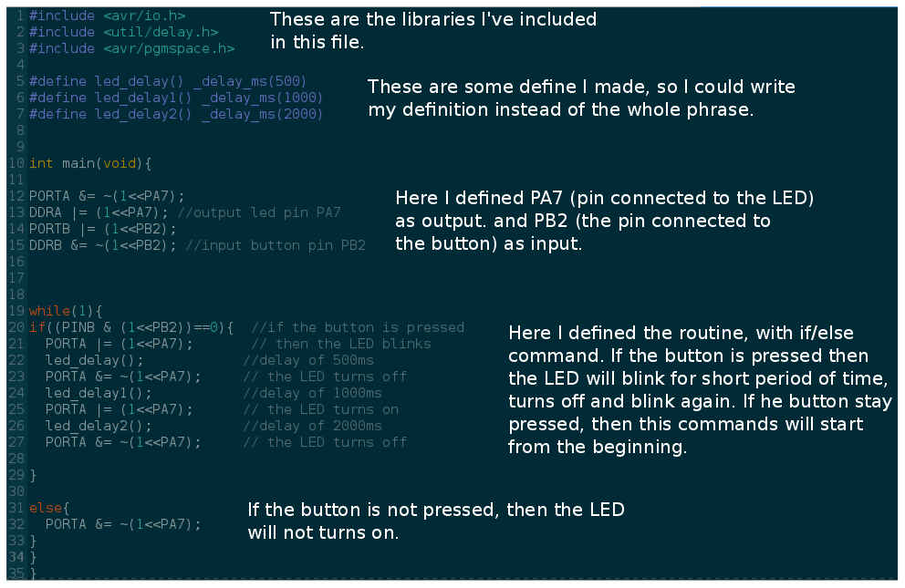Click the 'while(1){' keyword line

click(x=66, y=311)
